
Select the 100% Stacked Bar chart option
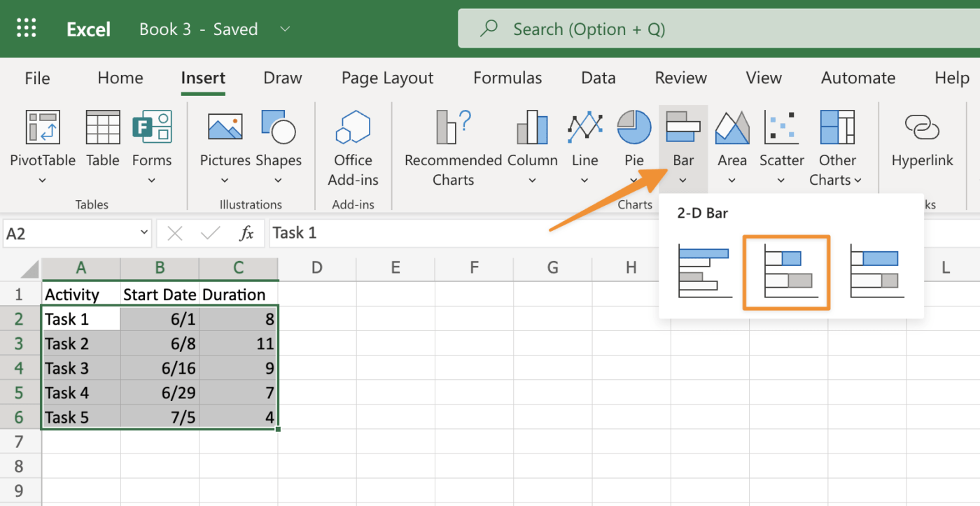(876, 272)
